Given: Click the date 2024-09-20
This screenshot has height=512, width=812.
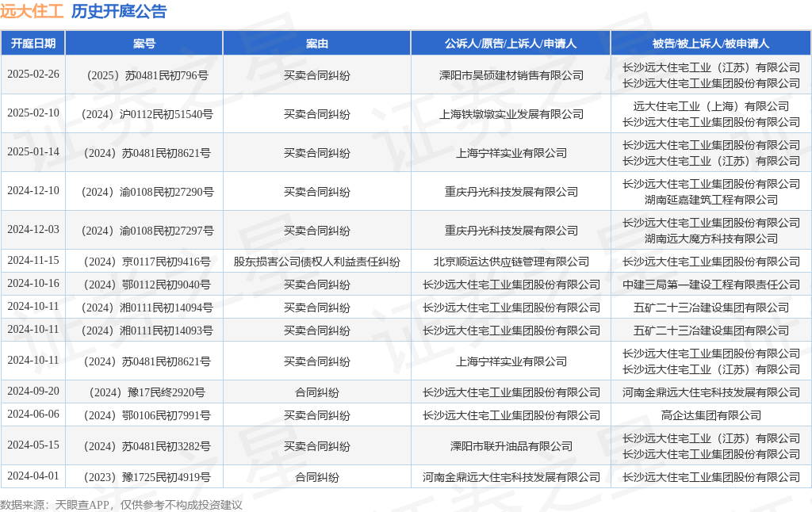Looking at the screenshot, I should 33,391.
